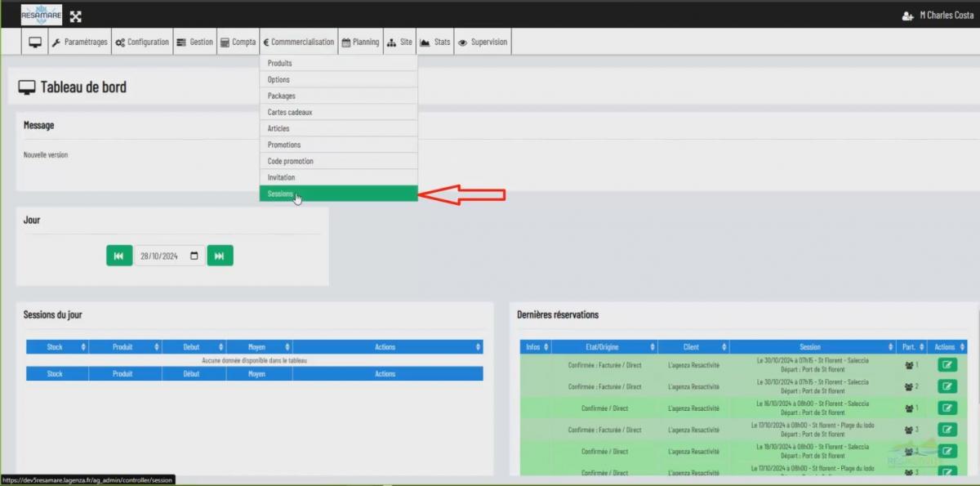Screen dimensions: 980x486
Task: Click participants icon in Facturée 17/10/2024 row
Action: click(x=909, y=430)
